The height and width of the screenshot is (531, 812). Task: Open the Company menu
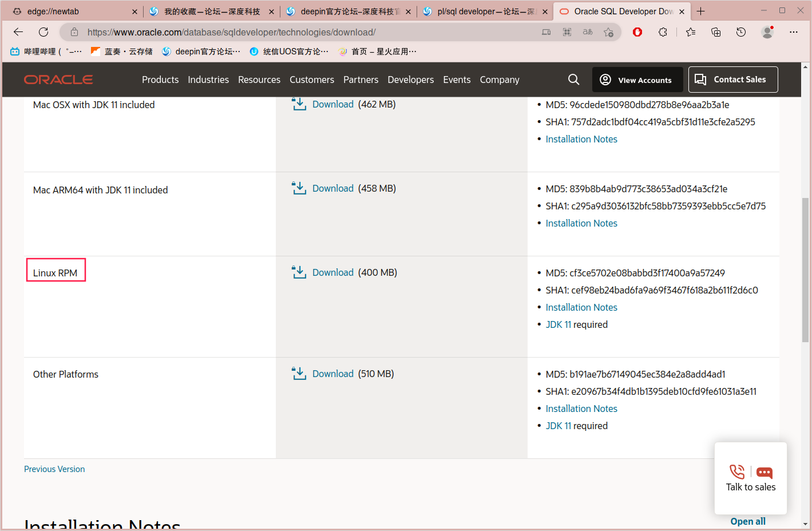click(500, 80)
